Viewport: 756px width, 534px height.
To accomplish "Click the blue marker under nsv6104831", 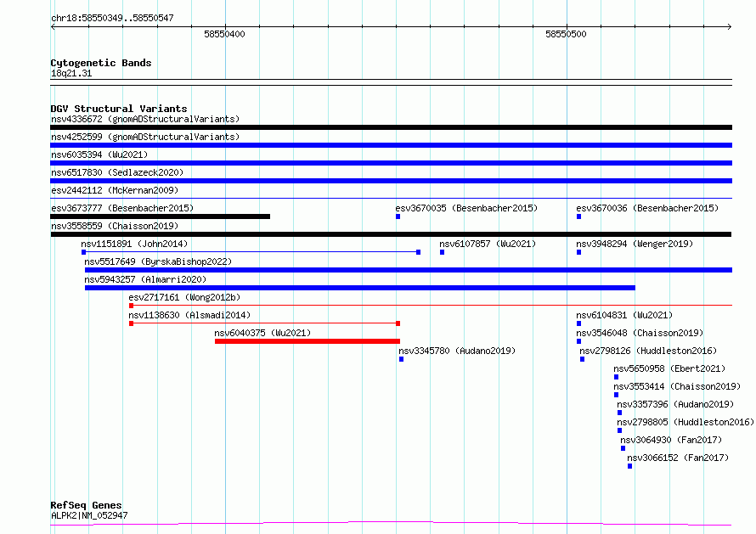I will [x=578, y=323].
